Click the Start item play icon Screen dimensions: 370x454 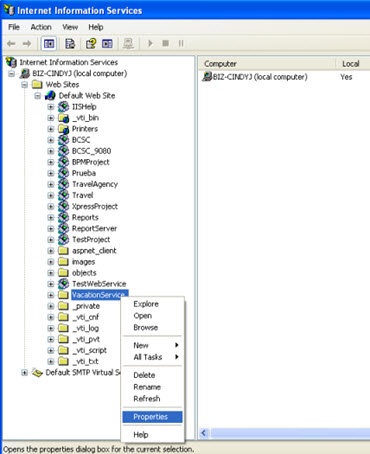point(150,43)
